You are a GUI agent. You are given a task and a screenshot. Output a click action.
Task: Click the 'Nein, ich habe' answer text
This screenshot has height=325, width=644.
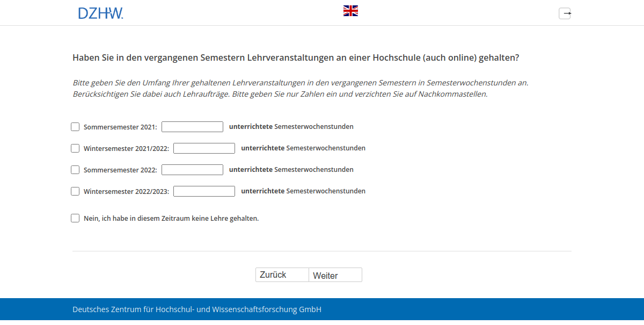point(170,218)
